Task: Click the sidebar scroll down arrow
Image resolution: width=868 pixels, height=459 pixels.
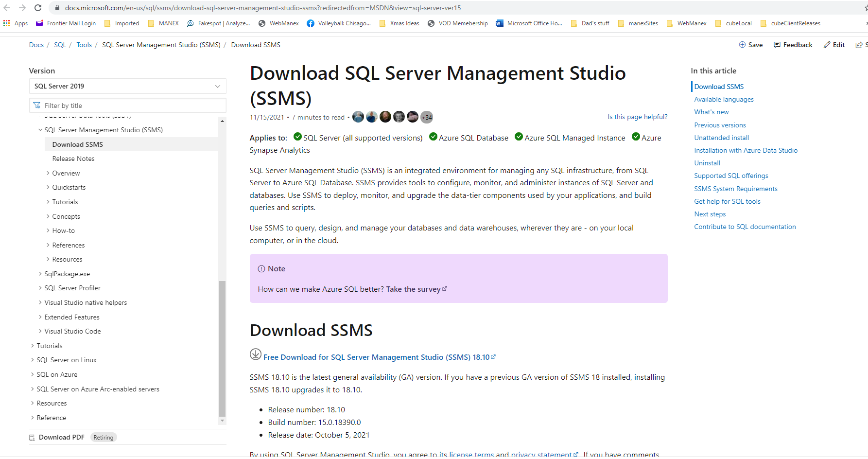Action: click(222, 421)
